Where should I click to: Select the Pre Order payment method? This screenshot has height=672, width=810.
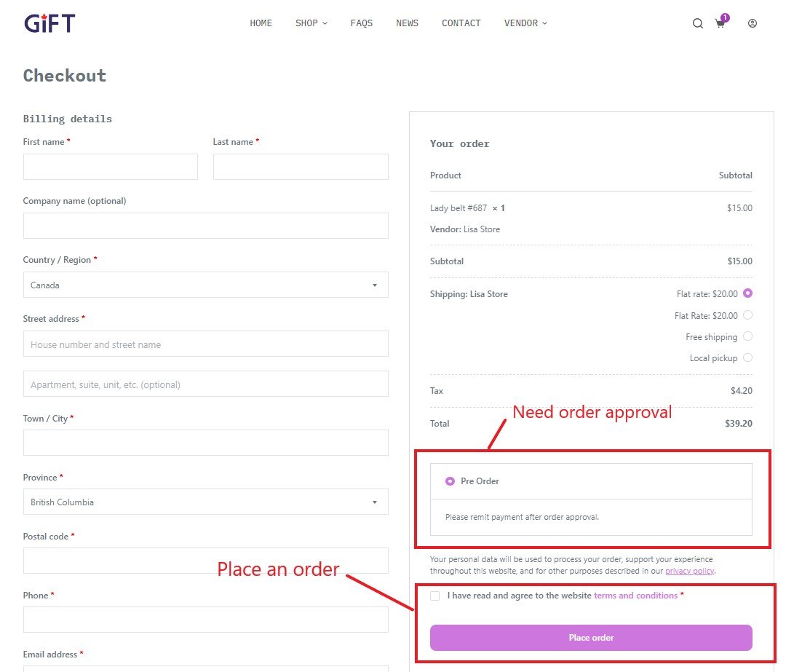pos(451,481)
